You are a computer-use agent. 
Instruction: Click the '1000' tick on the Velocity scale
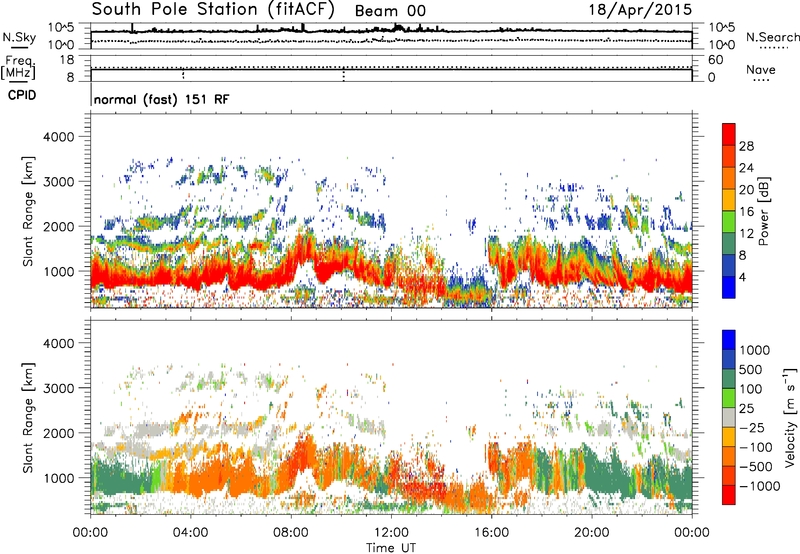[754, 350]
